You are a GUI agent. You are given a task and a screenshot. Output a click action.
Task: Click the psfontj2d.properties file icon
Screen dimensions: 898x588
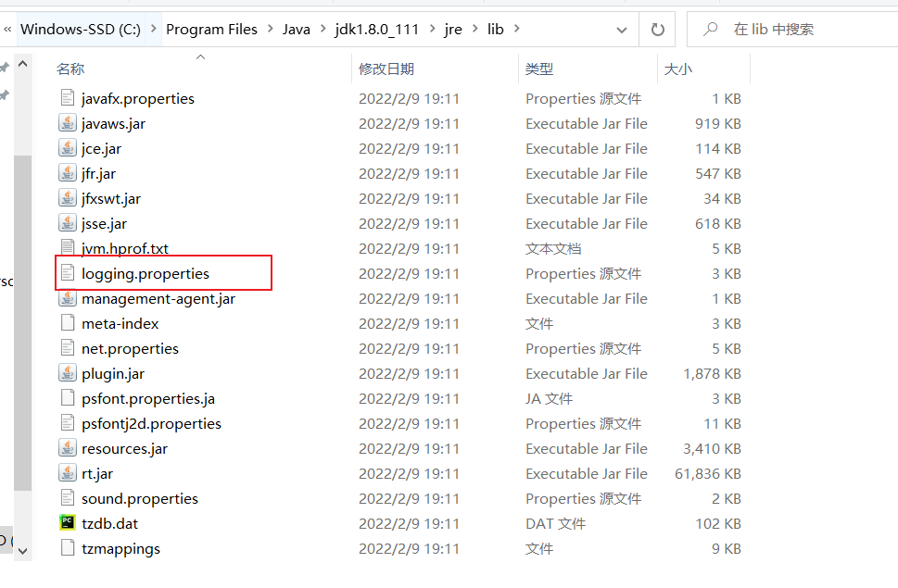coord(68,422)
